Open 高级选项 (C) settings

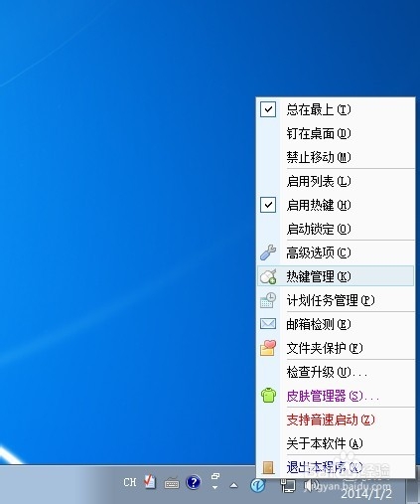[336, 252]
